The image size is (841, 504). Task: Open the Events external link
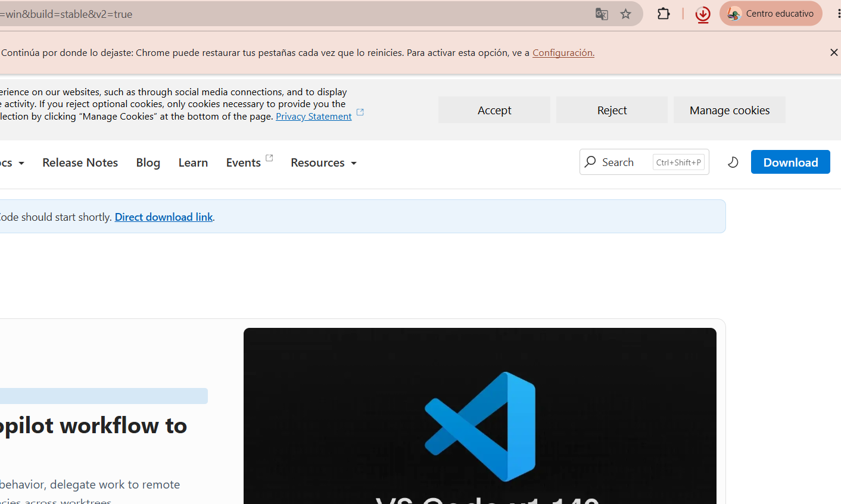[250, 162]
